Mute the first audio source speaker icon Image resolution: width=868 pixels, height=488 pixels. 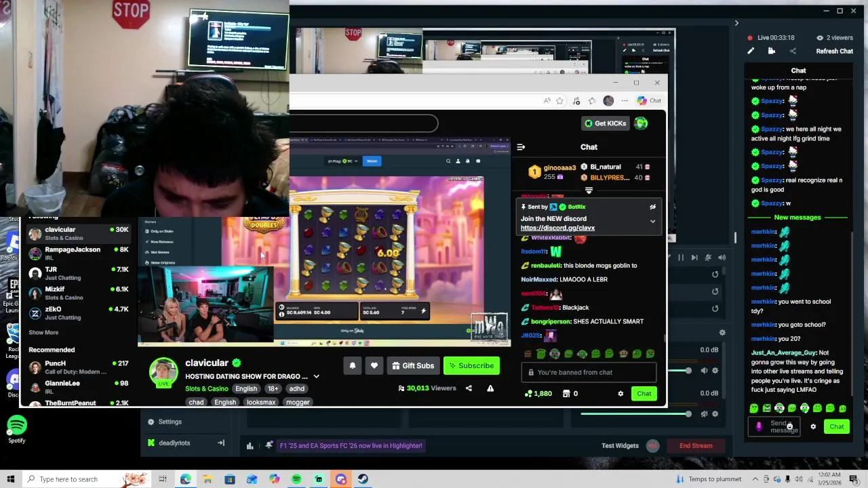(x=705, y=371)
